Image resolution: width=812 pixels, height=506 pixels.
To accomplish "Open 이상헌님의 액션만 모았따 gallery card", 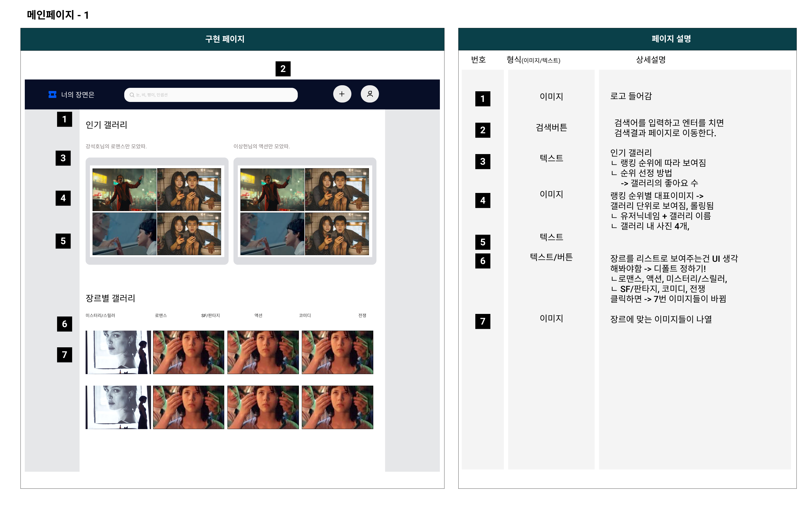I will tap(304, 211).
